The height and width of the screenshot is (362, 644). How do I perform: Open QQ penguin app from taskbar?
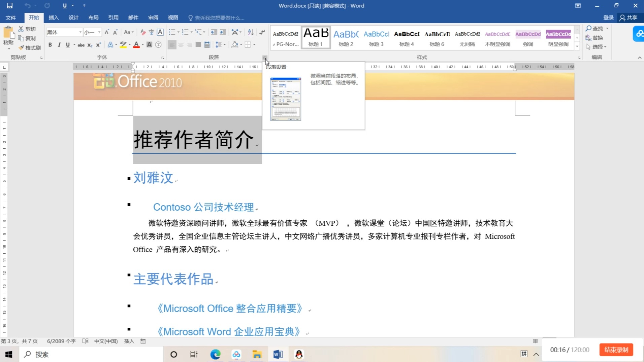click(299, 354)
